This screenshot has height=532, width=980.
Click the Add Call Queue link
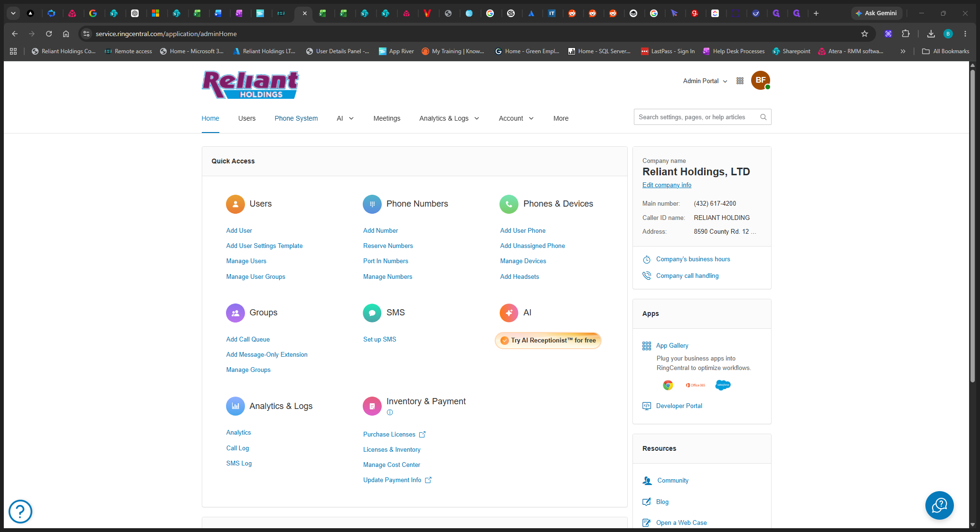point(248,340)
